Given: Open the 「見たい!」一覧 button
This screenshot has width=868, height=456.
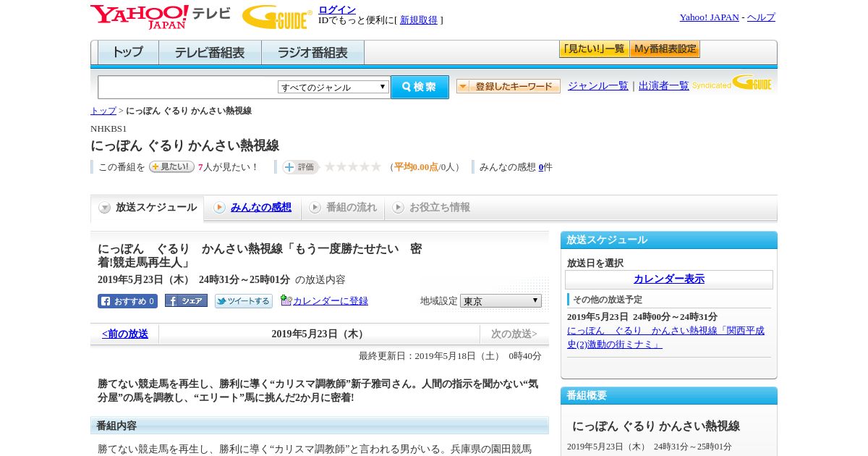Looking at the screenshot, I should coord(594,49).
